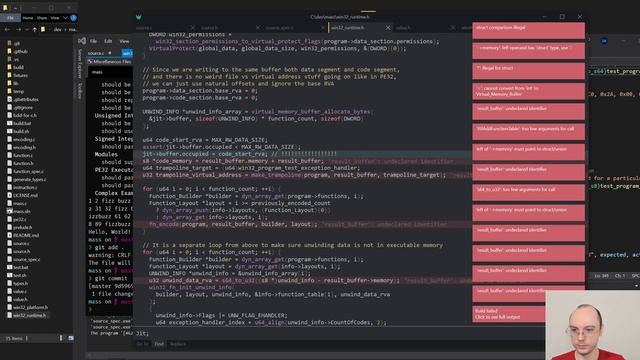Click 'cannot convert from int' error notification

[529, 91]
